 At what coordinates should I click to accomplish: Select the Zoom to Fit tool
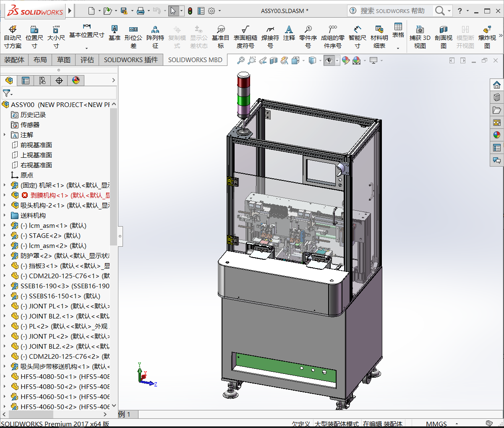click(x=240, y=60)
